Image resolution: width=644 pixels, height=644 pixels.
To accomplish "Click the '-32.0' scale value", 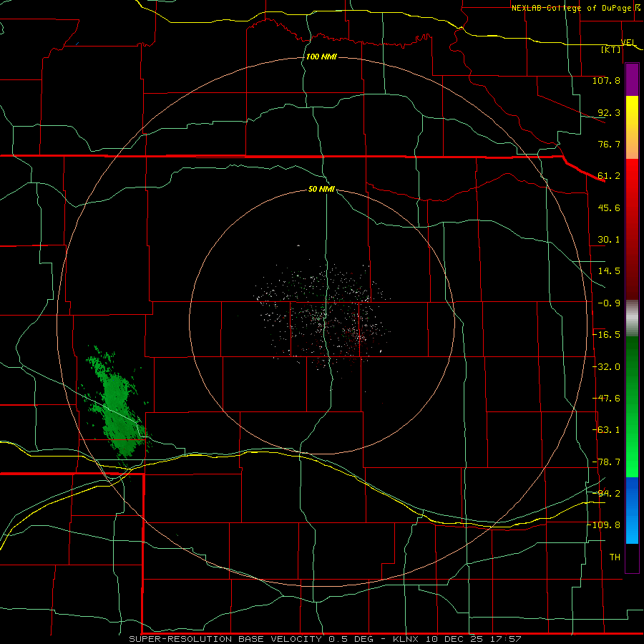I will pos(606,367).
